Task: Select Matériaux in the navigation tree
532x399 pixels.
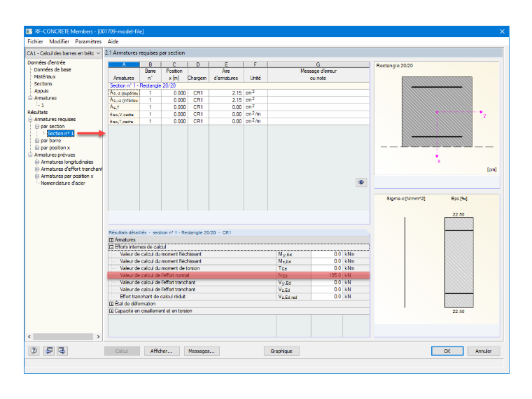Action: click(x=45, y=77)
